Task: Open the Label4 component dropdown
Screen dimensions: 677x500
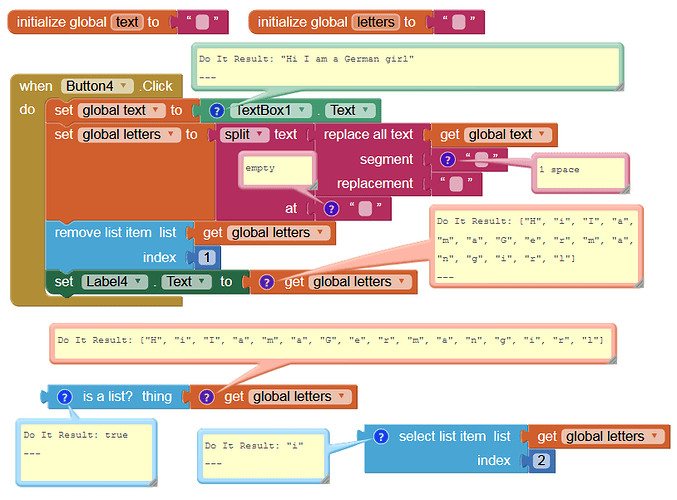Action: (138, 281)
